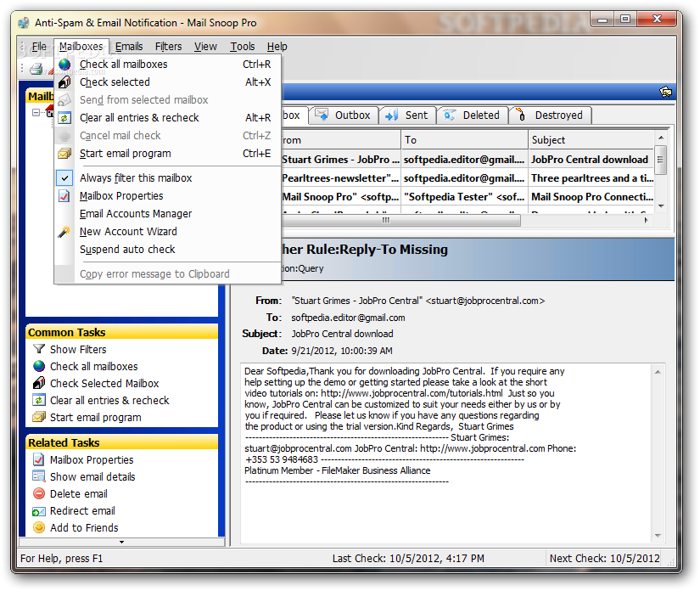
Task: Click the Subject column header
Action: (591, 140)
